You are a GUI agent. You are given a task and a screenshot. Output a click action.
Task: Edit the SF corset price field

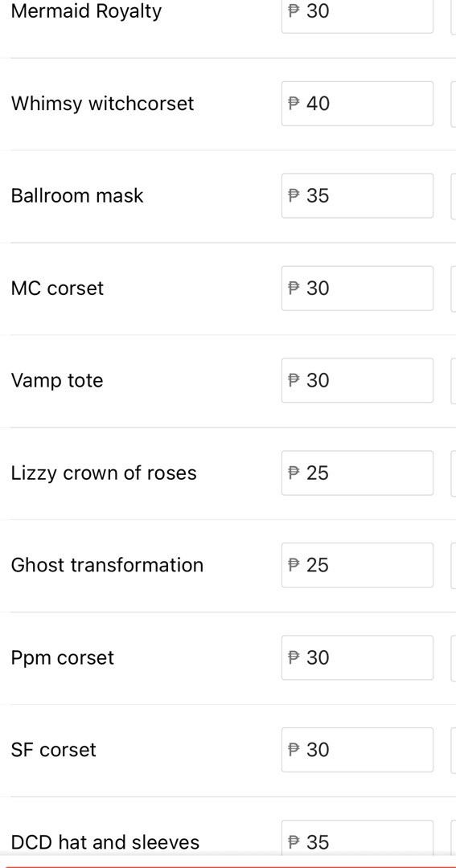pos(357,750)
